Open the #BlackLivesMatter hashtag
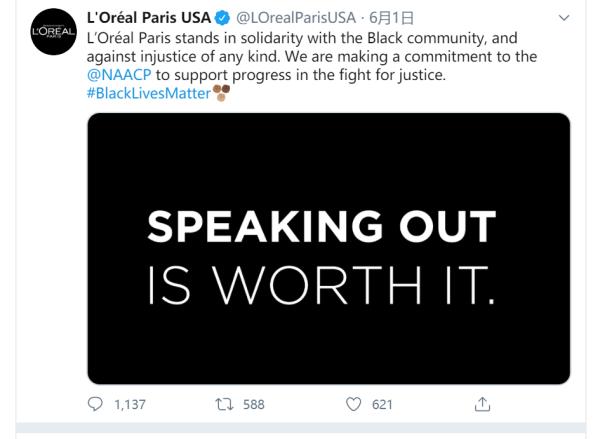The width and height of the screenshot is (600, 439). coord(149,93)
